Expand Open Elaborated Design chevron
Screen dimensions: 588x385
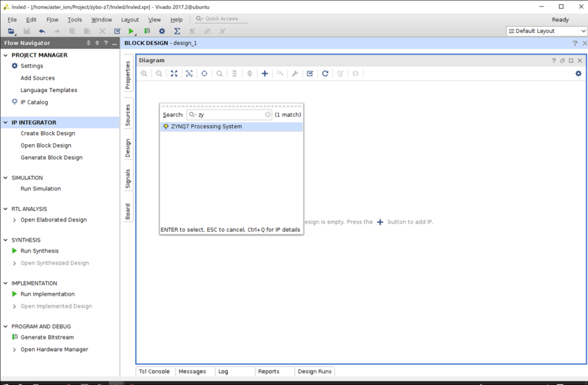14,220
